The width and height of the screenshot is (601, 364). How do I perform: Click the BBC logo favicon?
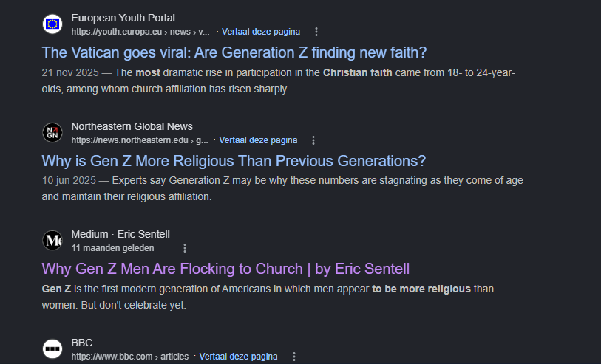click(x=52, y=348)
